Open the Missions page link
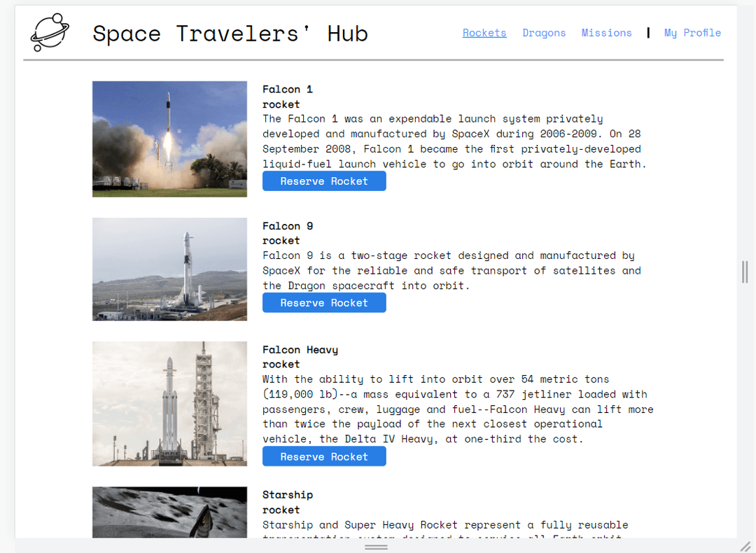Image resolution: width=756 pixels, height=553 pixels. click(606, 33)
